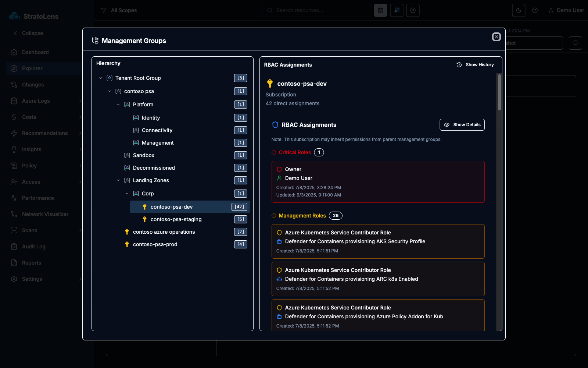588x368 pixels.
Task: Click the Decommissioned group icon
Action: (127, 168)
